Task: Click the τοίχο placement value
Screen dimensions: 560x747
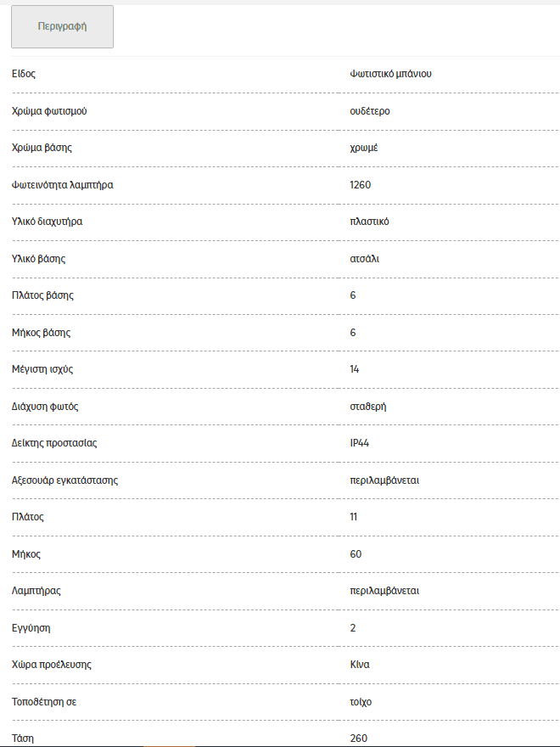Action: (x=361, y=702)
